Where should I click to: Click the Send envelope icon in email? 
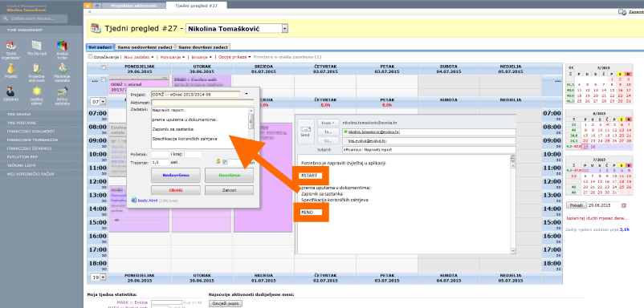(x=306, y=130)
